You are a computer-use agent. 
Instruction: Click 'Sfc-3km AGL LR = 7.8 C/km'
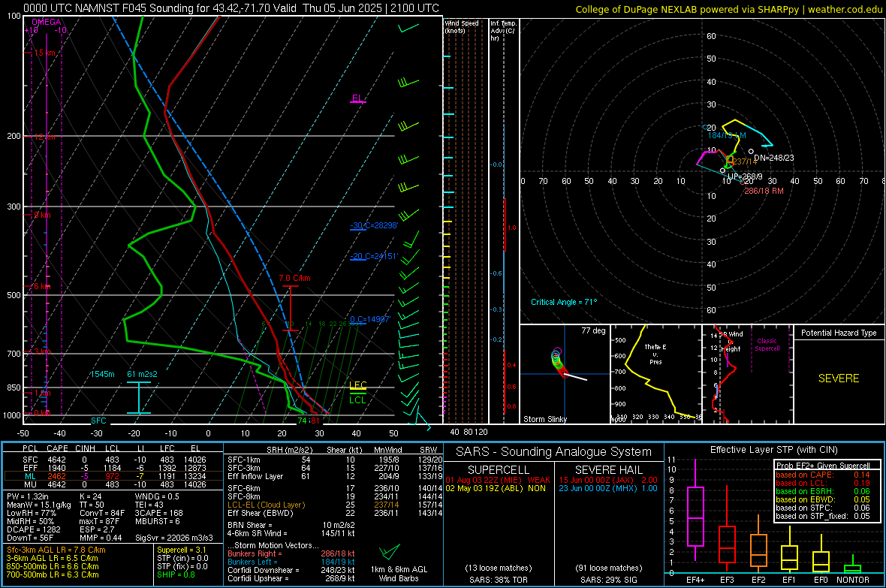coord(56,550)
